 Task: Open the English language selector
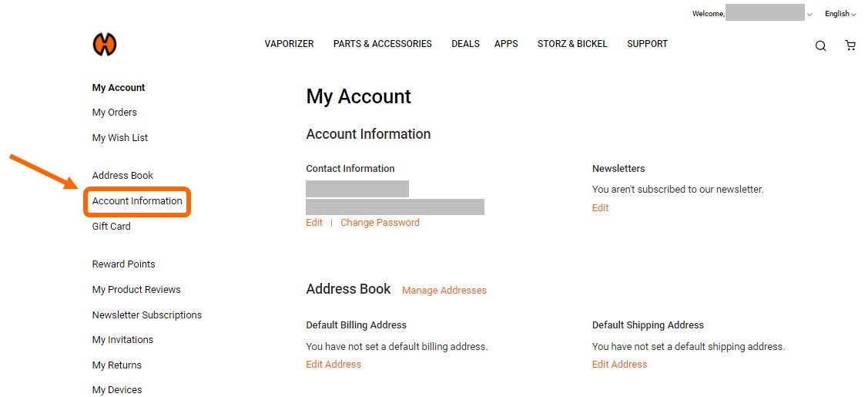[840, 14]
